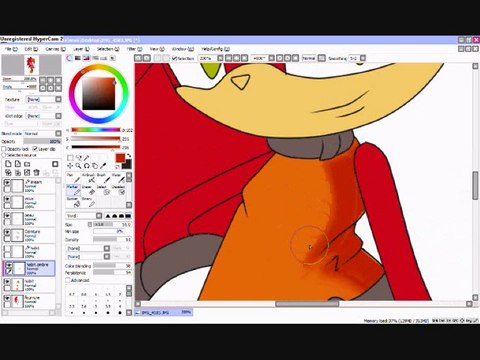
Task: Create a new layer folder
Action: pos(27,164)
